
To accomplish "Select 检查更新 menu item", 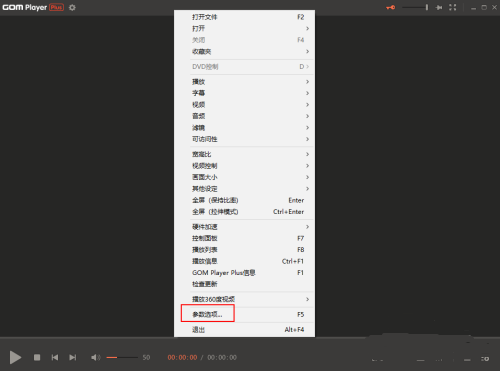I will coord(244,284).
